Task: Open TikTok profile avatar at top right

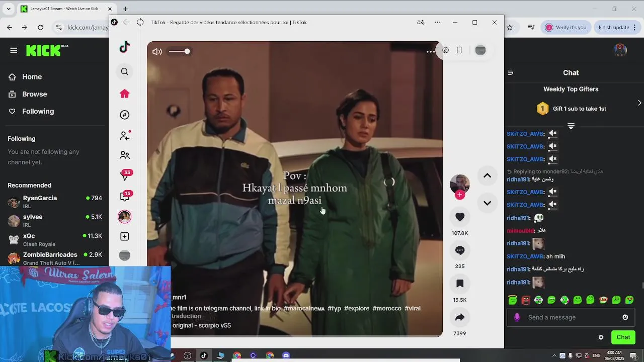Action: (480, 50)
